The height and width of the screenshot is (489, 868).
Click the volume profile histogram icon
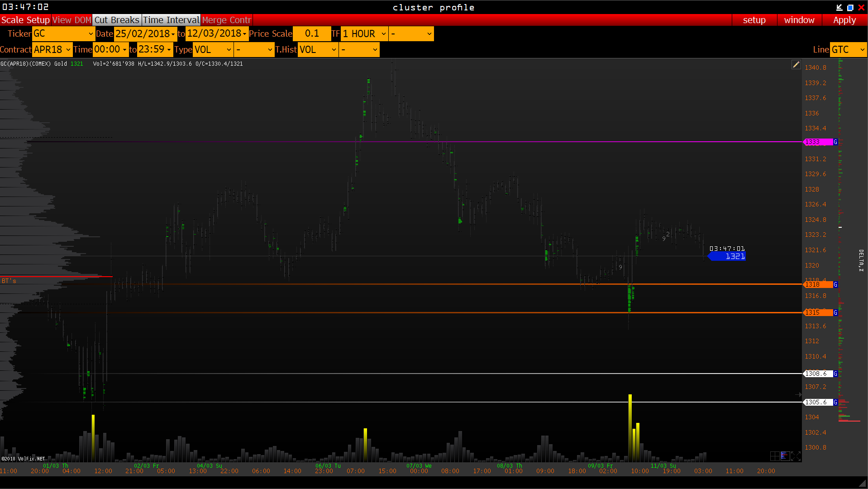(785, 456)
